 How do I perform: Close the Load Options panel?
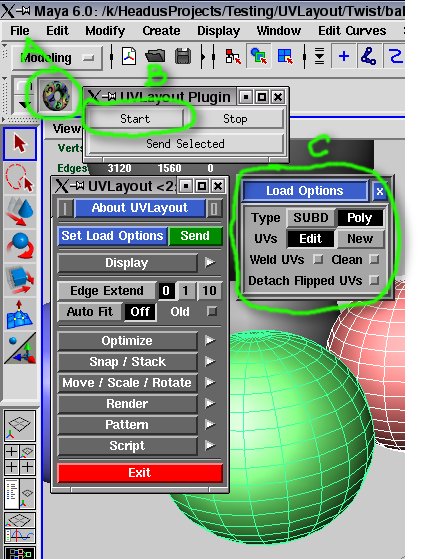[x=380, y=192]
